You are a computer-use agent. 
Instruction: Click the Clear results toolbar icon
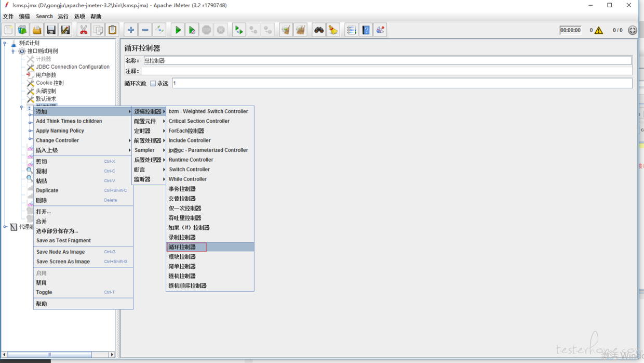(286, 30)
